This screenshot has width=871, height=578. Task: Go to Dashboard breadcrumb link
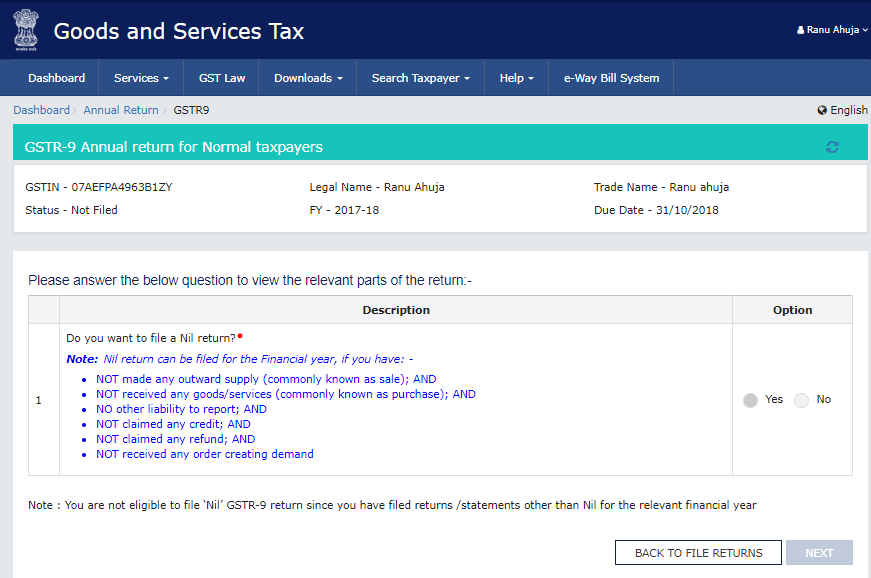[x=42, y=110]
